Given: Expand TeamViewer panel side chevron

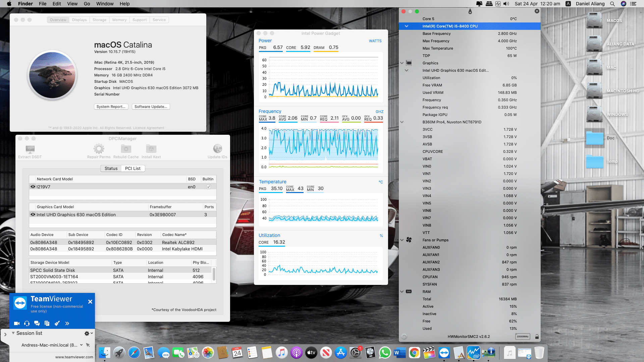Looking at the screenshot, I should tap(5, 334).
